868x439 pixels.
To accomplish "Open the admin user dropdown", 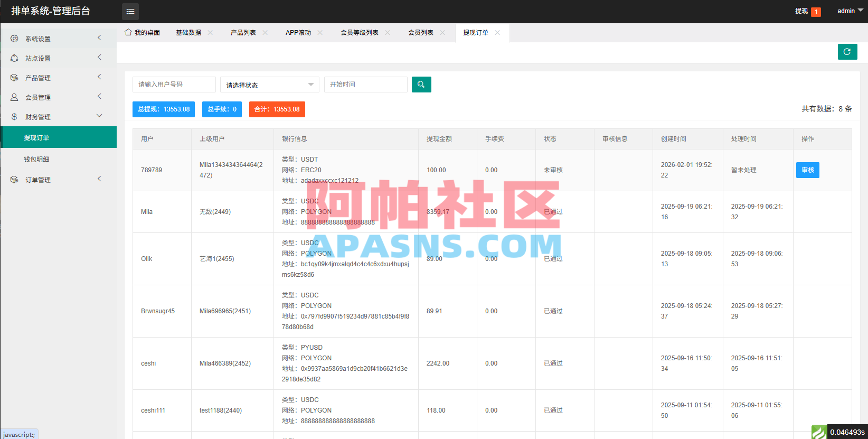I will point(850,11).
